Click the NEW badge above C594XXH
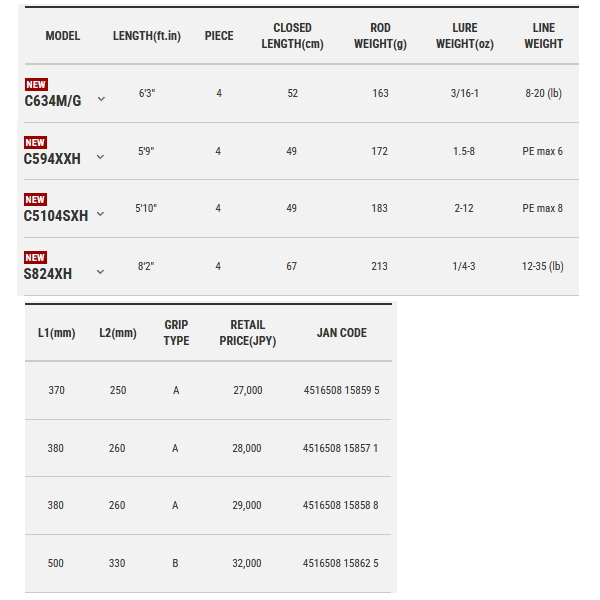The height and width of the screenshot is (600, 600). click(35, 142)
